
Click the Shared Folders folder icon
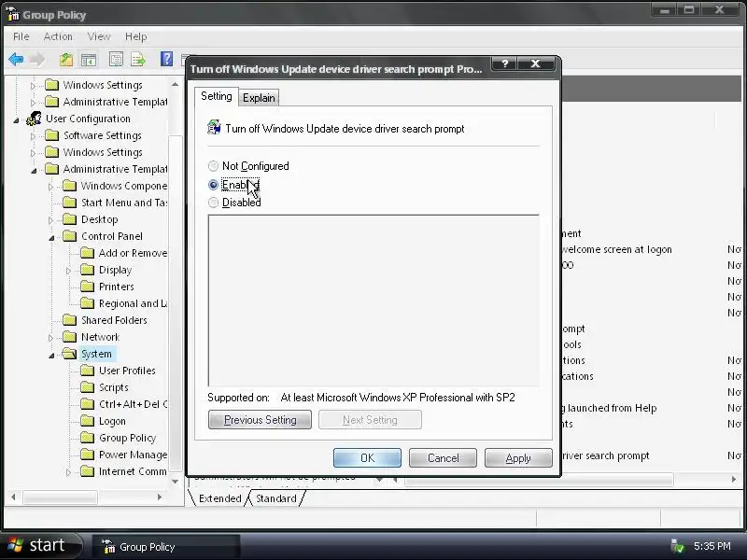(x=69, y=320)
